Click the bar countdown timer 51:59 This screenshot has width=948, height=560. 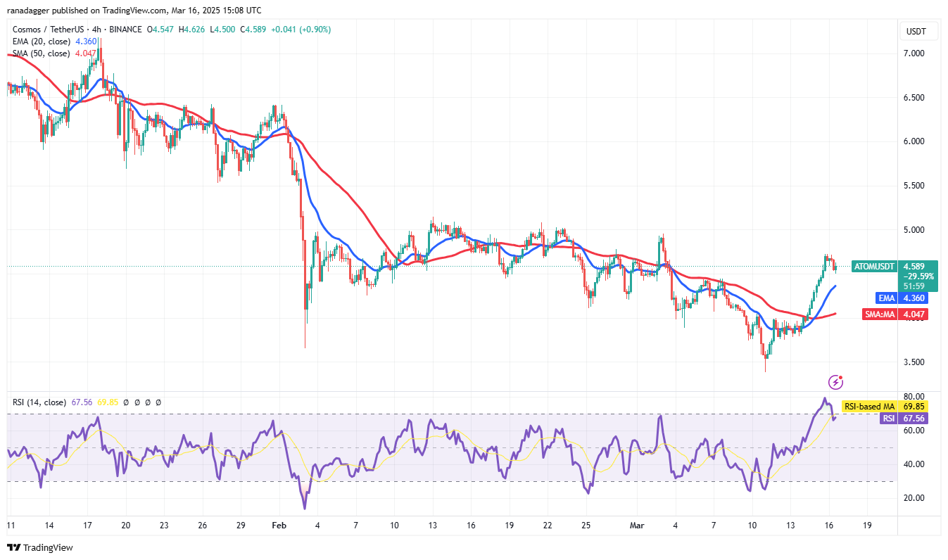click(x=916, y=286)
